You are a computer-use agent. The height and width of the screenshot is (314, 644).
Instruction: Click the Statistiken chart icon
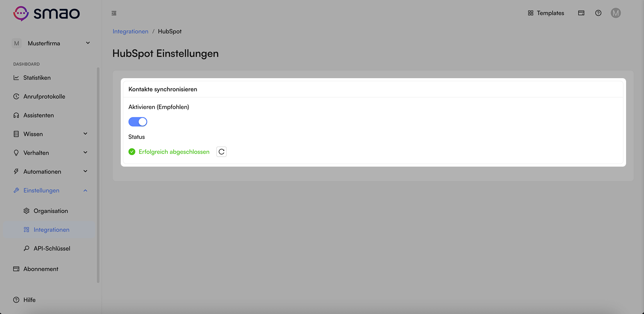pyautogui.click(x=16, y=78)
